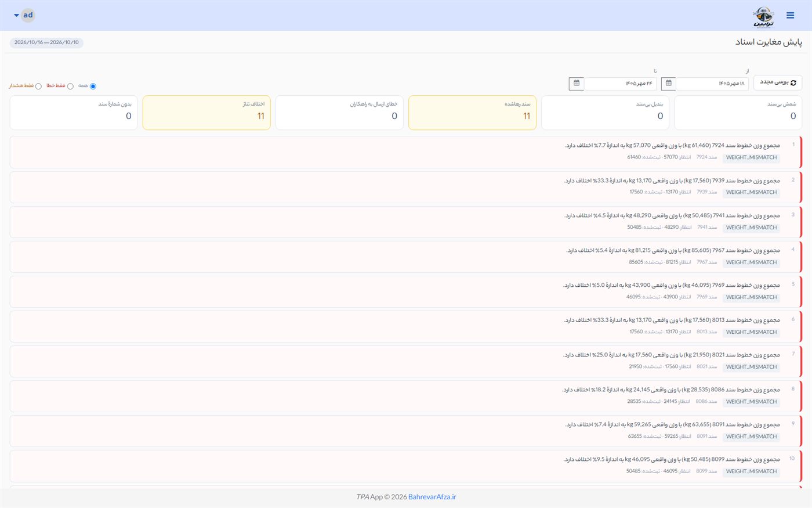The height and width of the screenshot is (508, 812).
Task: Click WEIGHT_MISMATCH tag for document 7969
Action: tap(751, 297)
